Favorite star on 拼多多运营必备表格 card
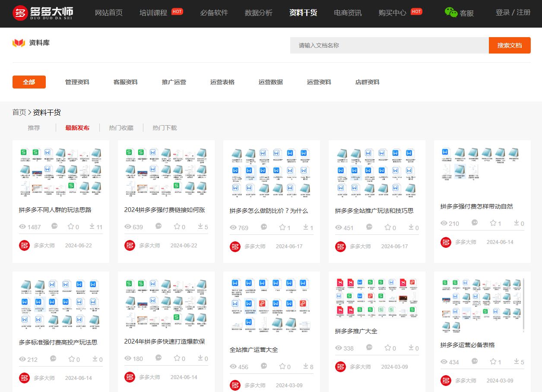 493,361
